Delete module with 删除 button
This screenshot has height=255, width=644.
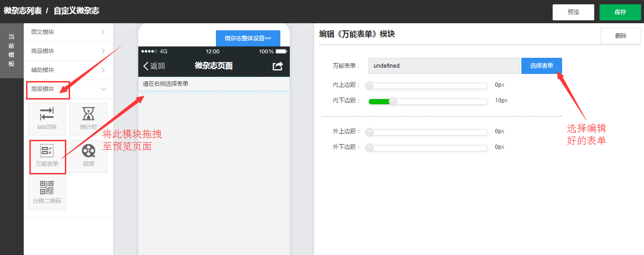pos(620,36)
